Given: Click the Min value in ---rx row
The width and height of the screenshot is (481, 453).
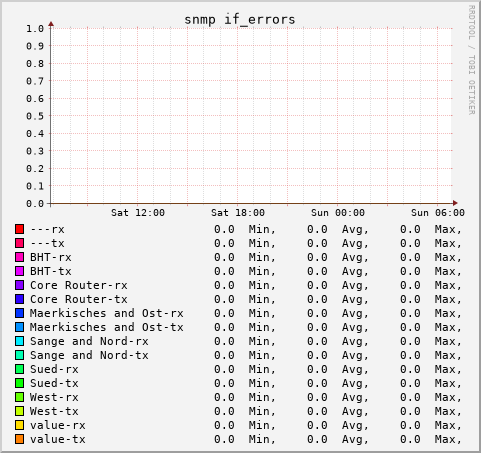Looking at the screenshot, I should tap(224, 229).
